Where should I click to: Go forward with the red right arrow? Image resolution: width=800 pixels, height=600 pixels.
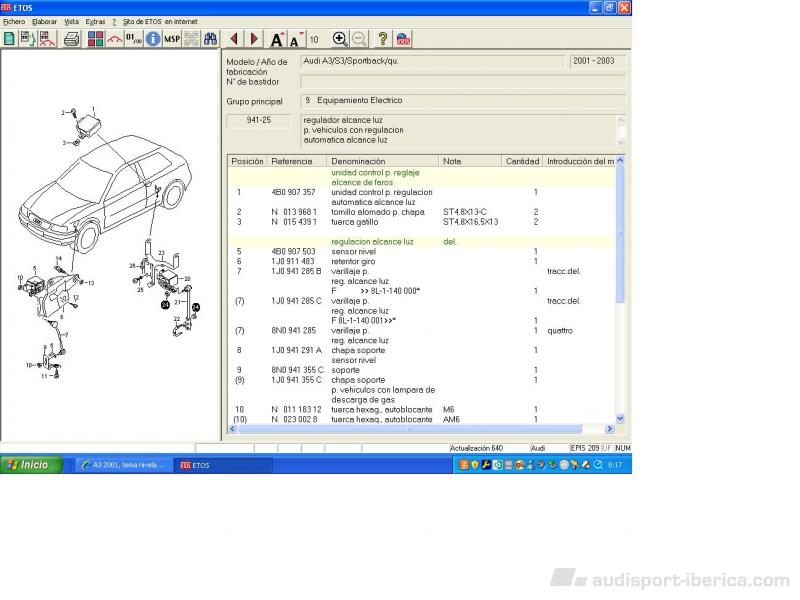tap(254, 39)
